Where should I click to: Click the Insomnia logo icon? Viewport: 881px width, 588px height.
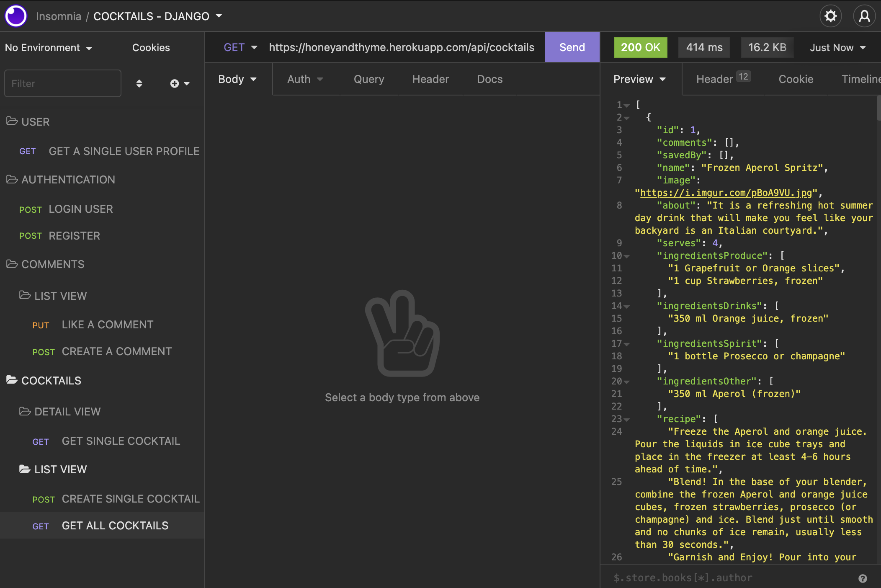click(x=16, y=16)
